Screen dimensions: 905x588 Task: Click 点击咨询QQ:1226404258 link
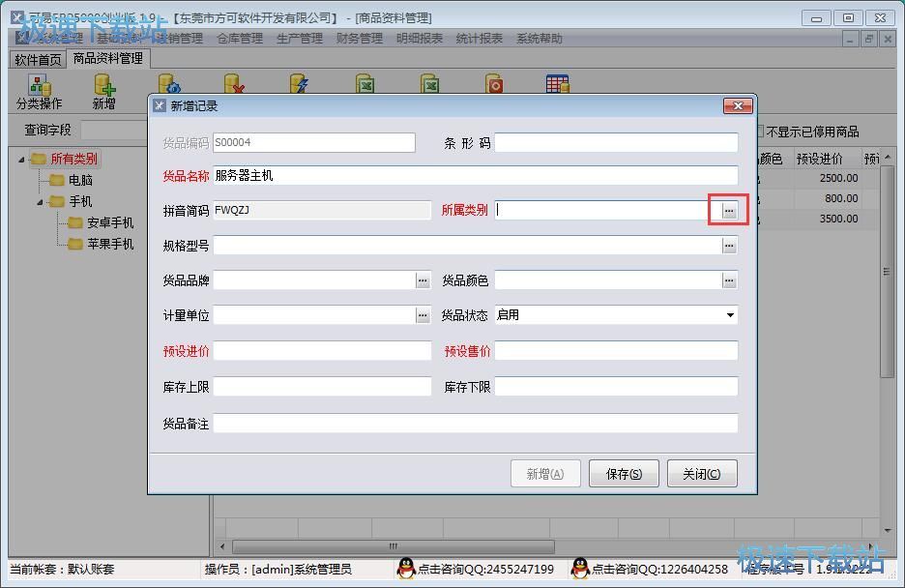(659, 569)
